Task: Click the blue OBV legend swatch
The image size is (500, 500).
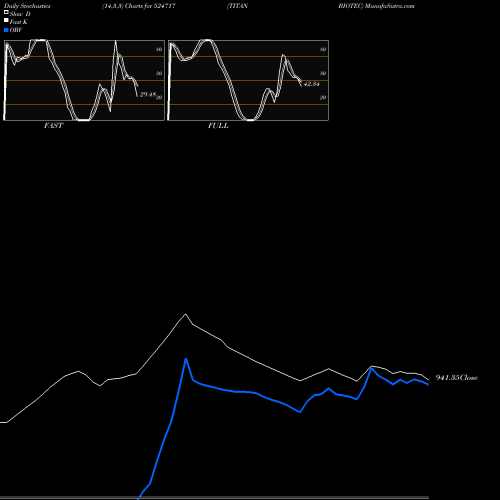Action: [x=6, y=30]
